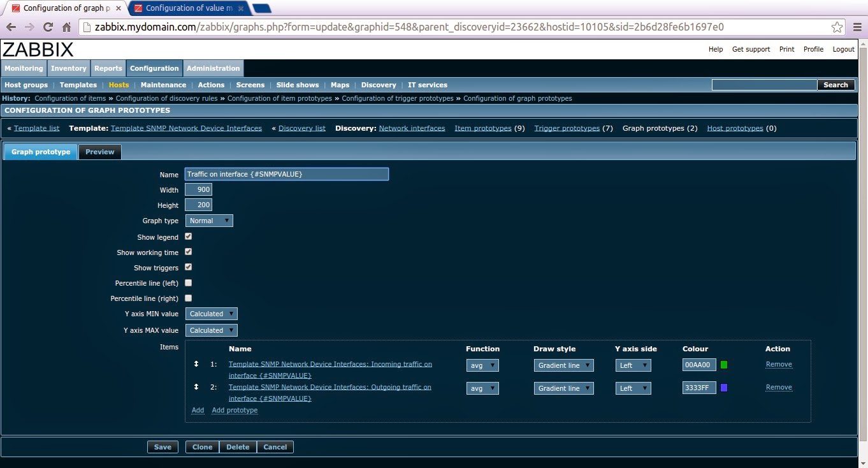Disable the Show triggers option
The width and height of the screenshot is (868, 468).
coord(188,267)
